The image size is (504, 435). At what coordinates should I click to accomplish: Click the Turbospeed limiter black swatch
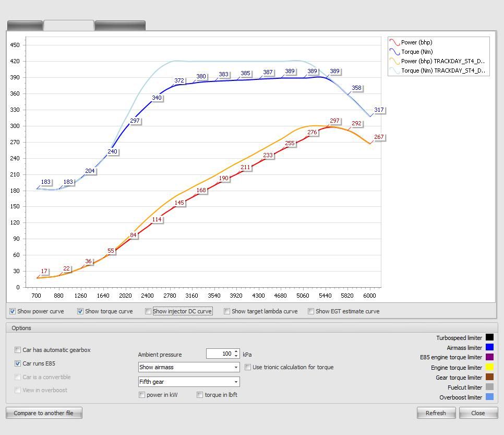[489, 338]
